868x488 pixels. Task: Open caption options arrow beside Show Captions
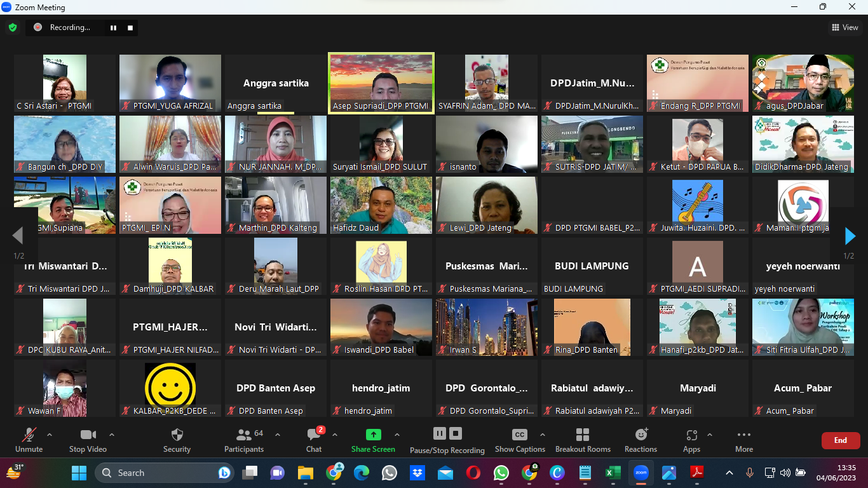pos(542,435)
